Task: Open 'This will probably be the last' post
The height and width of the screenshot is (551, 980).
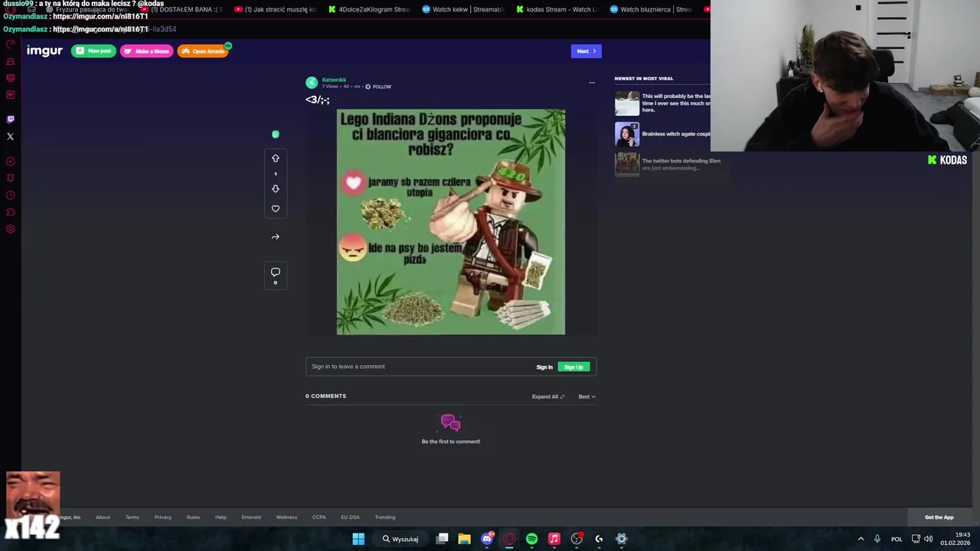Action: pos(662,103)
